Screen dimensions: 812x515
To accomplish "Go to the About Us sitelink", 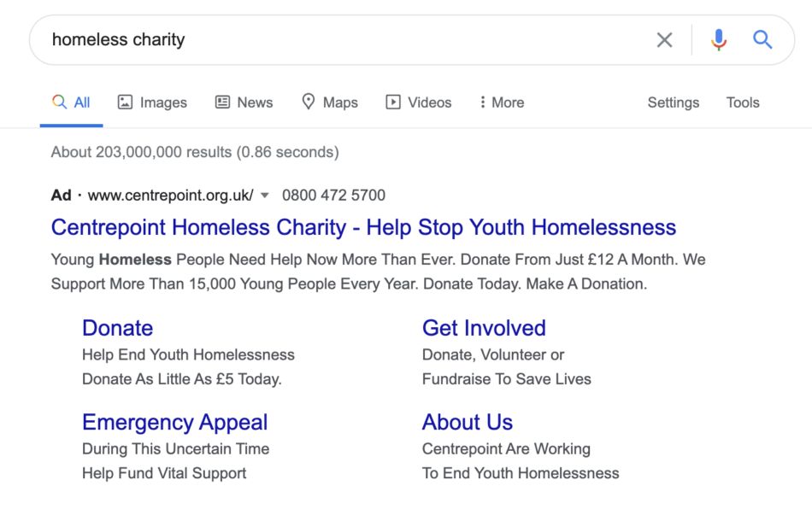I will coord(468,422).
